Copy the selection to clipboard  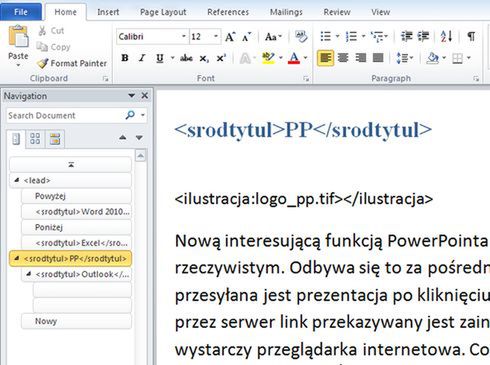[53, 47]
